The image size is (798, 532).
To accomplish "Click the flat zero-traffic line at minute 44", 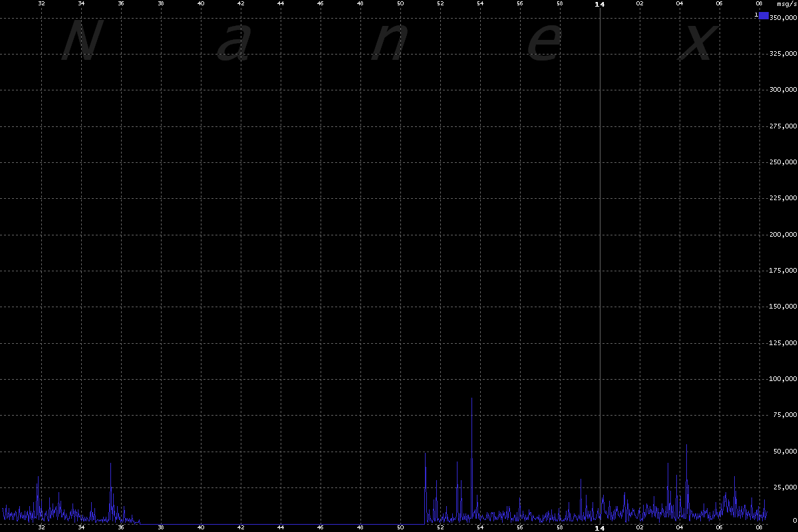I will (281, 524).
